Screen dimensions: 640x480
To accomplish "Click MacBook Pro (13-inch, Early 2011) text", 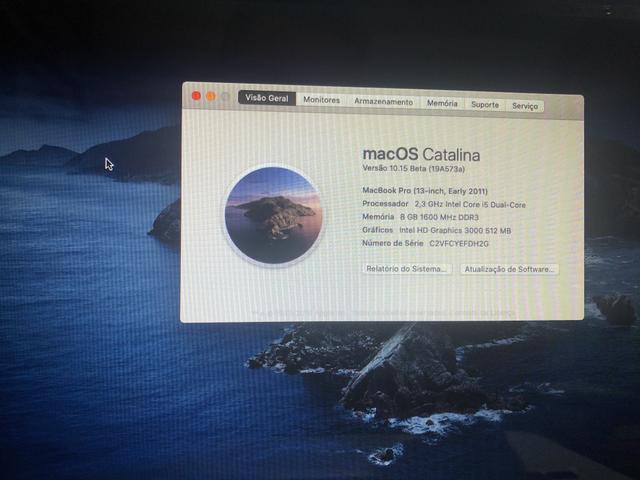I will click(425, 191).
